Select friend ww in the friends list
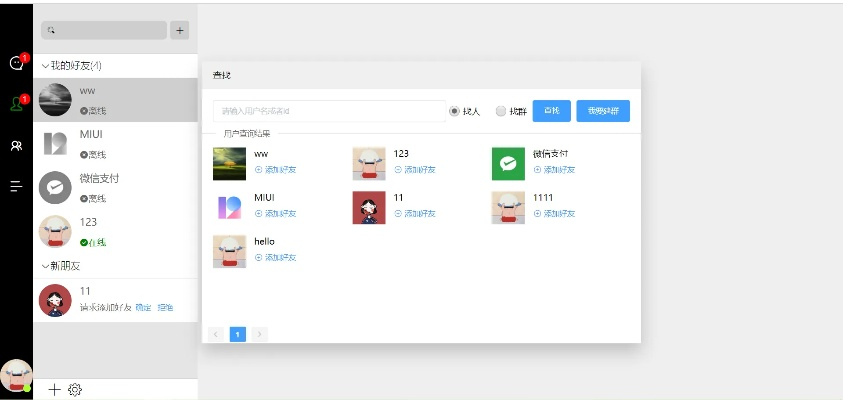 point(116,100)
